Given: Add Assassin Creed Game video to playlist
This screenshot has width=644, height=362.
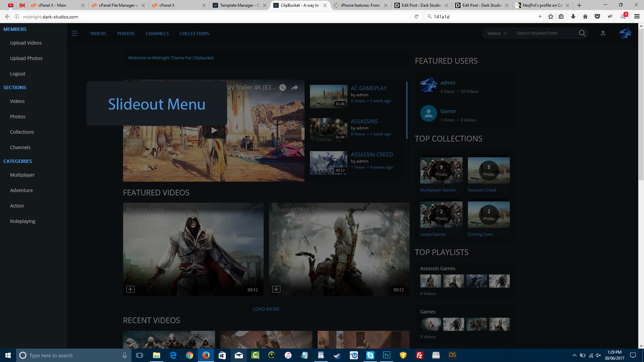Looking at the screenshot, I should point(276,289).
